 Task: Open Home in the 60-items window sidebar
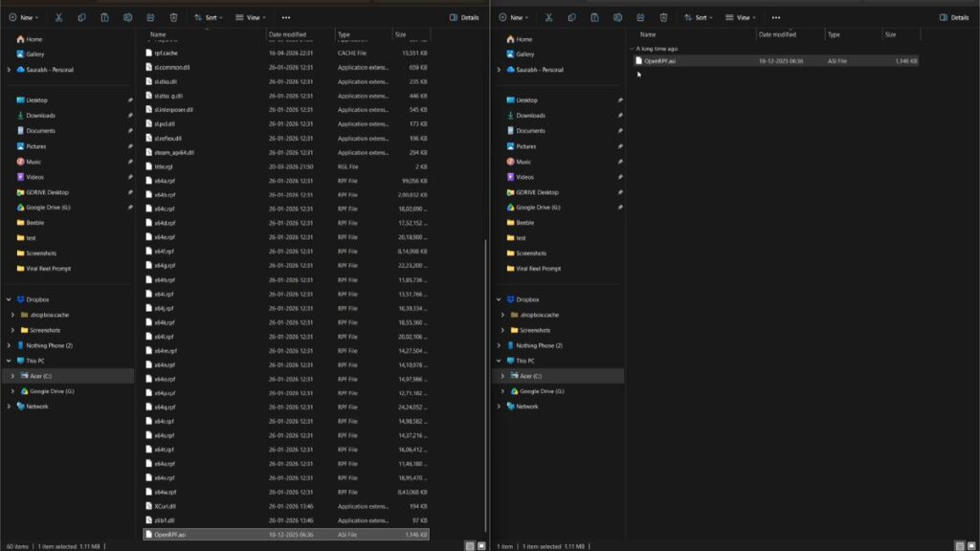[x=33, y=39]
